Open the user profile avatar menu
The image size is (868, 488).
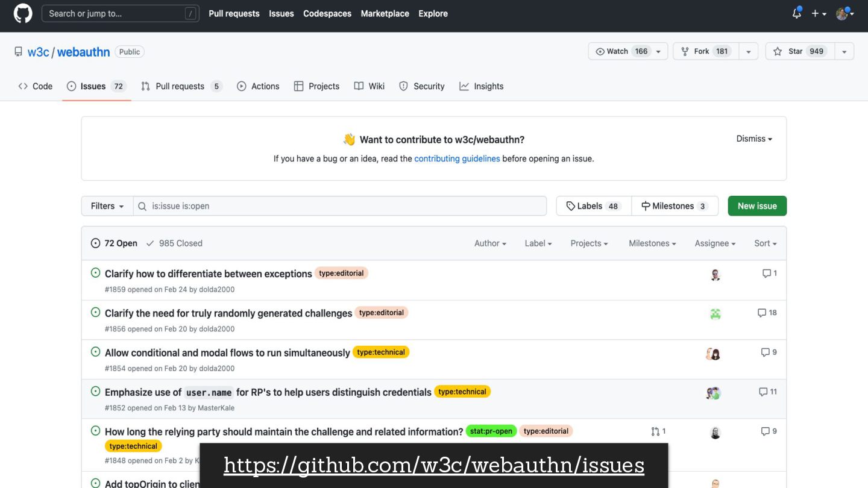(844, 13)
